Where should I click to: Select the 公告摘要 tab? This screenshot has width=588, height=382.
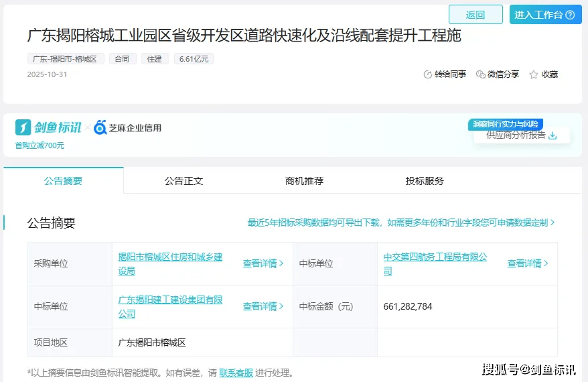pos(63,181)
